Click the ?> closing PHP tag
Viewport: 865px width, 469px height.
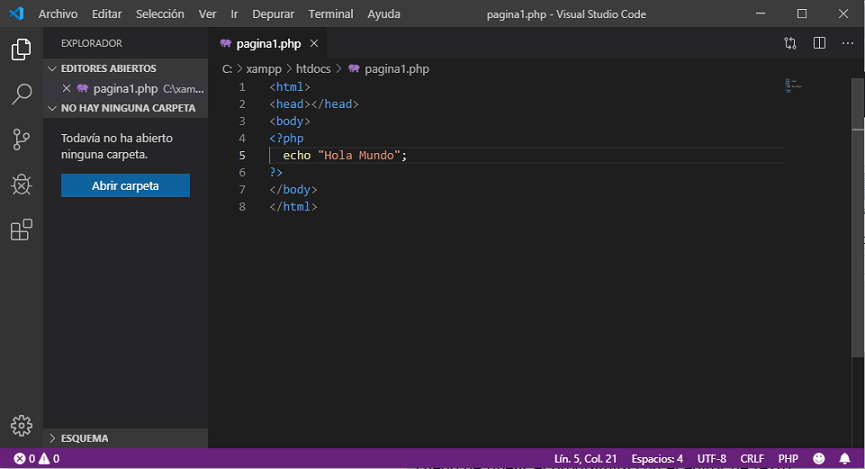click(x=276, y=172)
